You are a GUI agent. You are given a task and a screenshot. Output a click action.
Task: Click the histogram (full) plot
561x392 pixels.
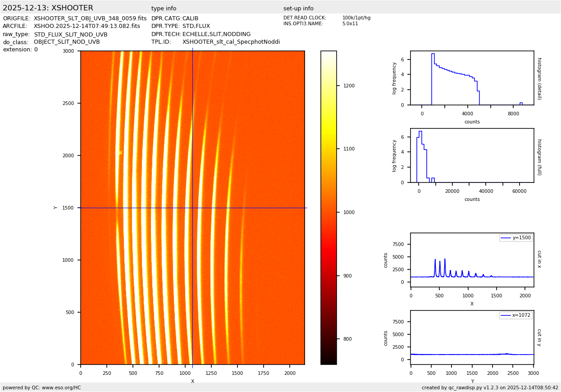(x=472, y=155)
